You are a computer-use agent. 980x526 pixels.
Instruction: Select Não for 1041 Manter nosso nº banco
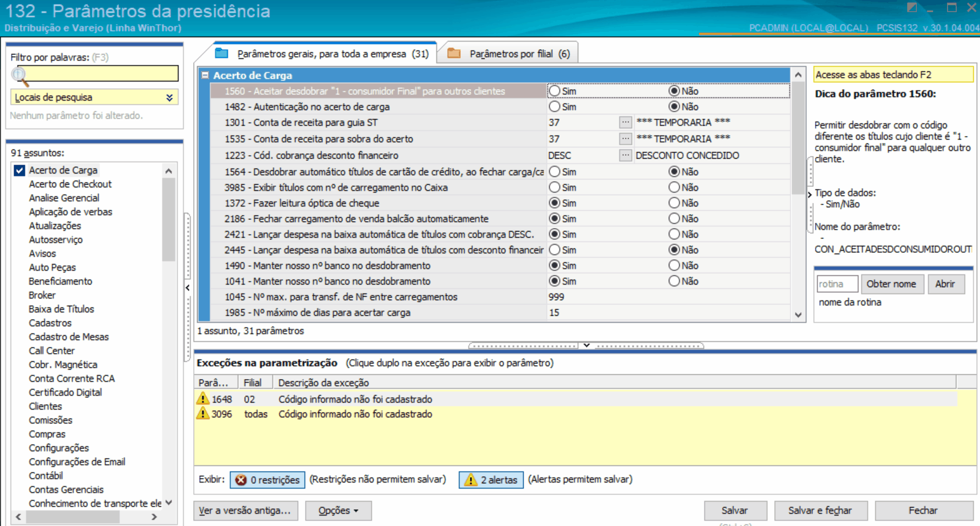coord(674,281)
